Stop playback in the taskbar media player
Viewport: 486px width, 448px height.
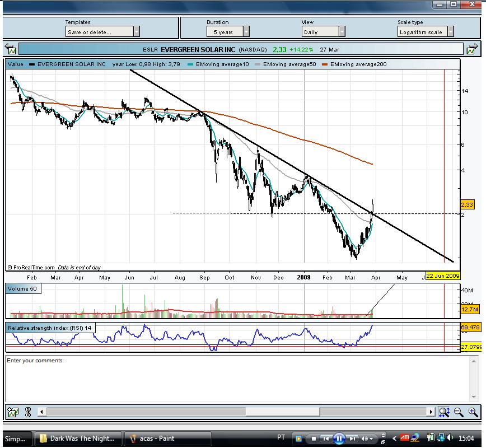[314, 438]
